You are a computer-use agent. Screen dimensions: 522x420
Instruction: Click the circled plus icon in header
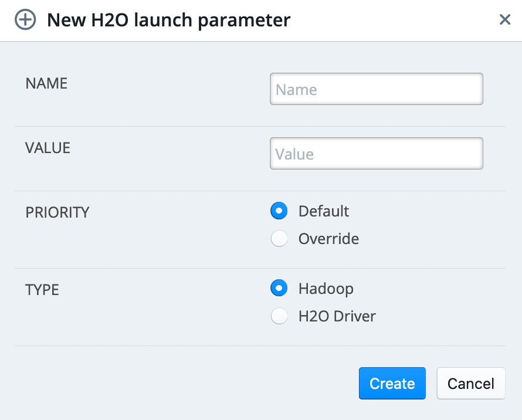click(x=25, y=20)
